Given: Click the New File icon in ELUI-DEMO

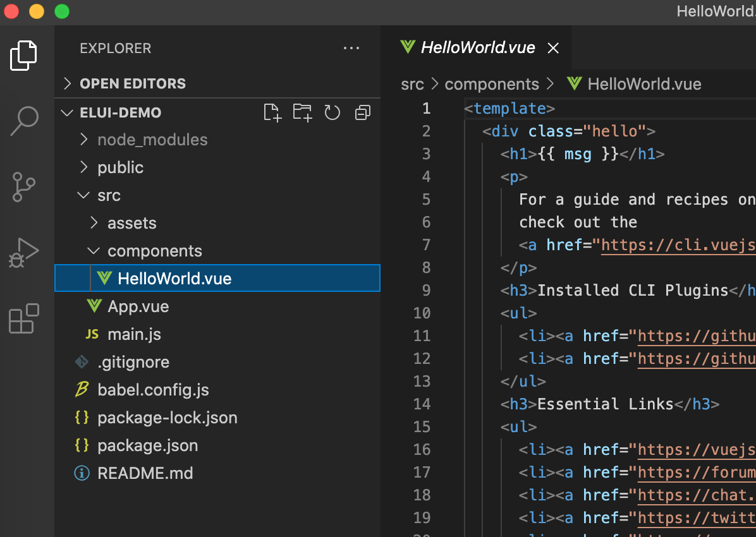Looking at the screenshot, I should (272, 113).
